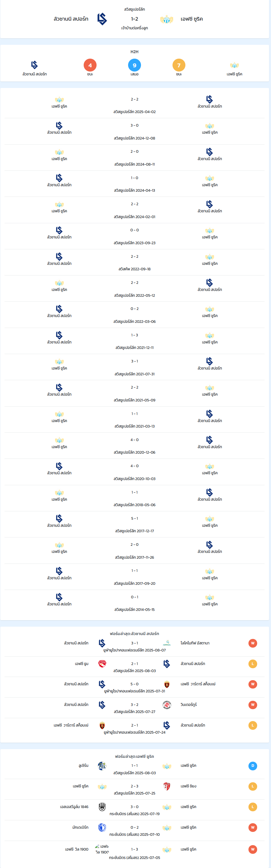Click the SSV Ulm 1846 crest
The image size is (271, 868).
[102, 807]
